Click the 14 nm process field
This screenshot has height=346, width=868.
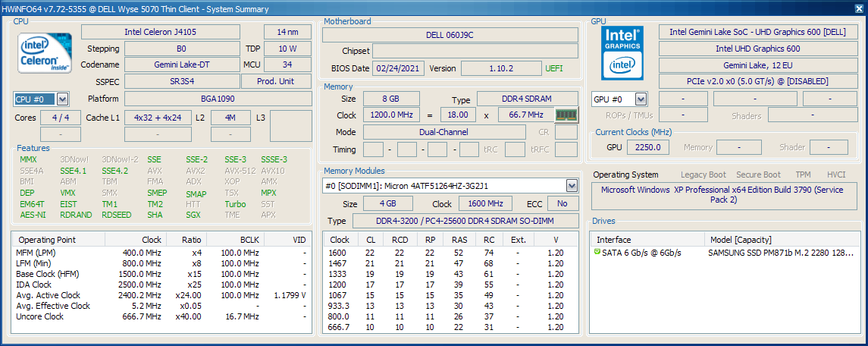click(287, 32)
